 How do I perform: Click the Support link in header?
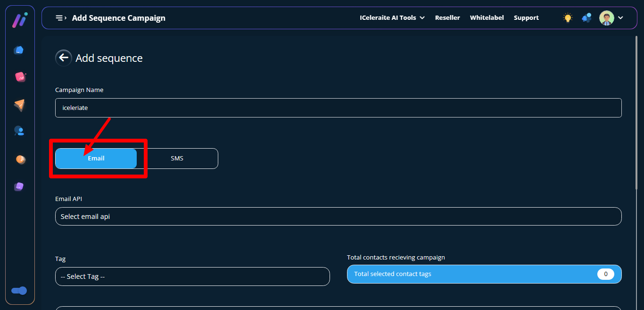pos(526,18)
